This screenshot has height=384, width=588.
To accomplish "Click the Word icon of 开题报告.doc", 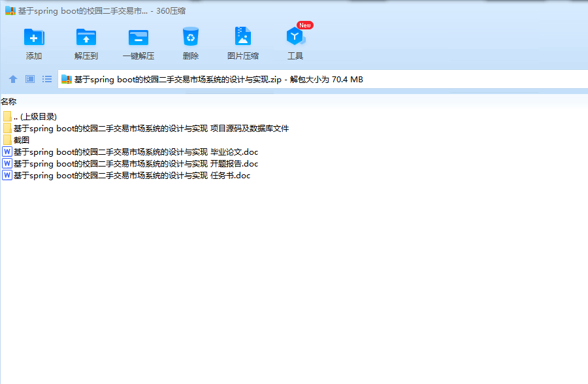I will (7, 163).
